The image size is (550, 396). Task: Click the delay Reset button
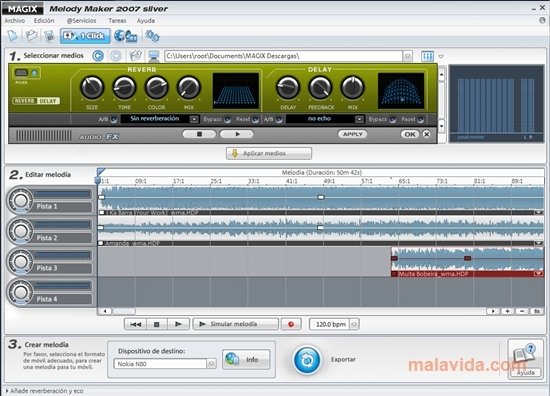[x=421, y=120]
